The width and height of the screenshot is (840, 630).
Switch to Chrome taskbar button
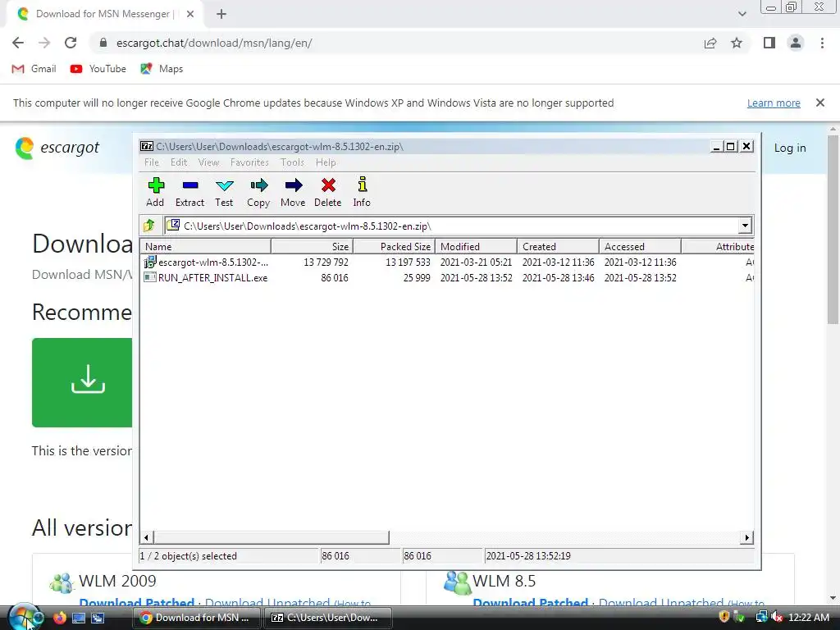point(197,618)
